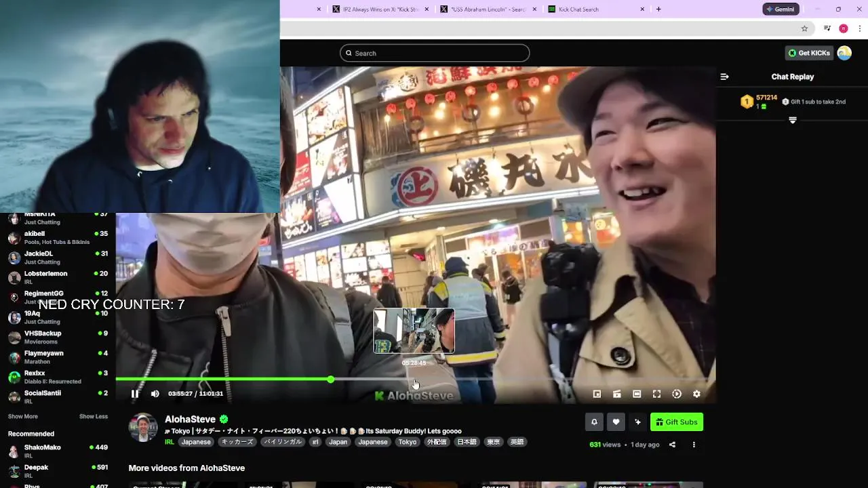Open the akibell channel in the sidebar
The image size is (868, 488).
click(58, 238)
